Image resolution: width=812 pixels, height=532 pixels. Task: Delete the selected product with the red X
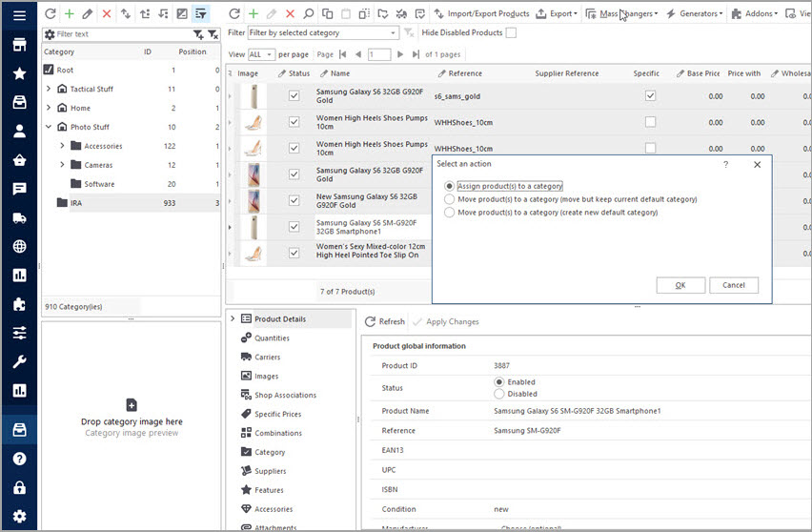(x=290, y=14)
